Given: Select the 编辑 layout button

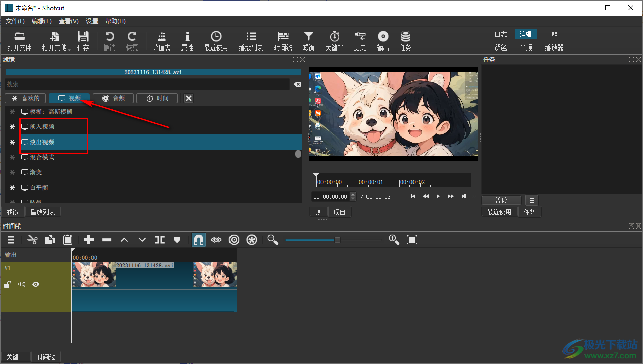Looking at the screenshot, I should [x=526, y=34].
